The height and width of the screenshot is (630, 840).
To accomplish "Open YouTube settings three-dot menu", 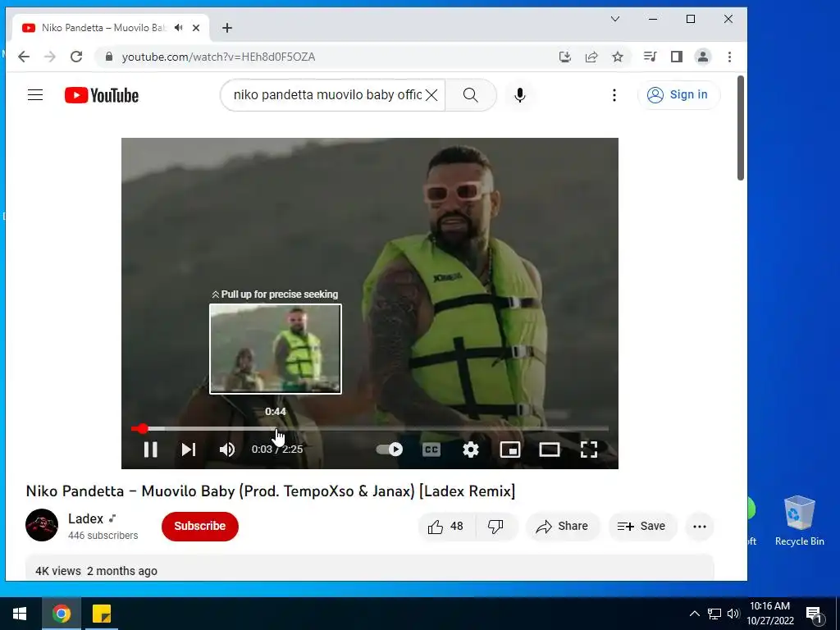I will (x=614, y=95).
